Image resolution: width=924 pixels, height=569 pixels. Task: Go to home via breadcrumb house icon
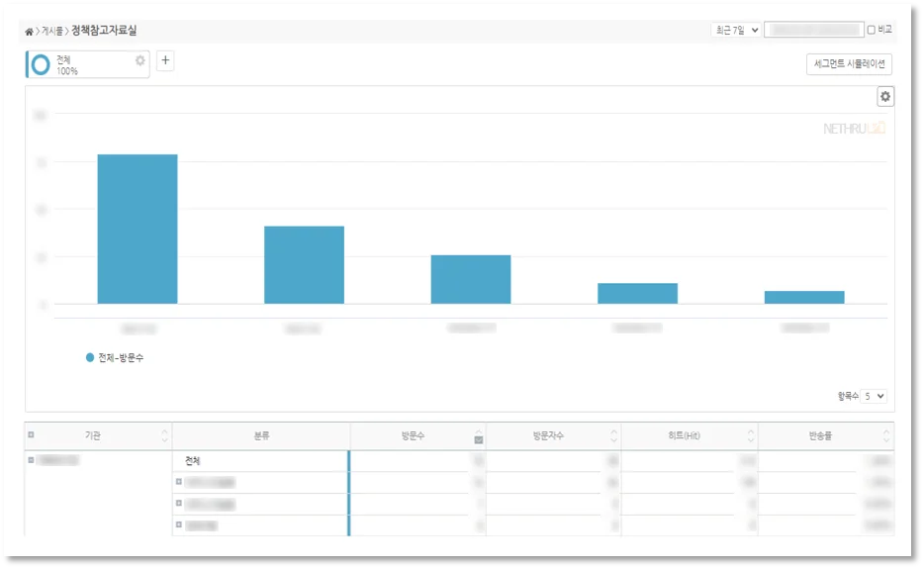pyautogui.click(x=29, y=32)
